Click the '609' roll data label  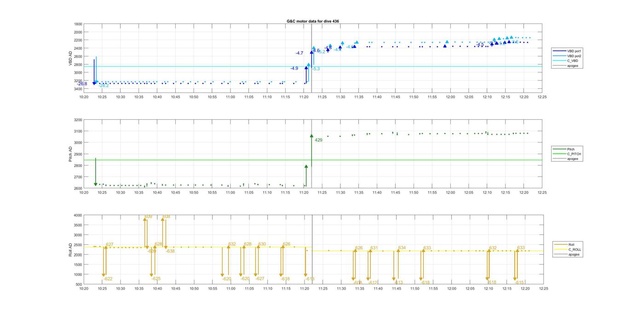click(148, 216)
